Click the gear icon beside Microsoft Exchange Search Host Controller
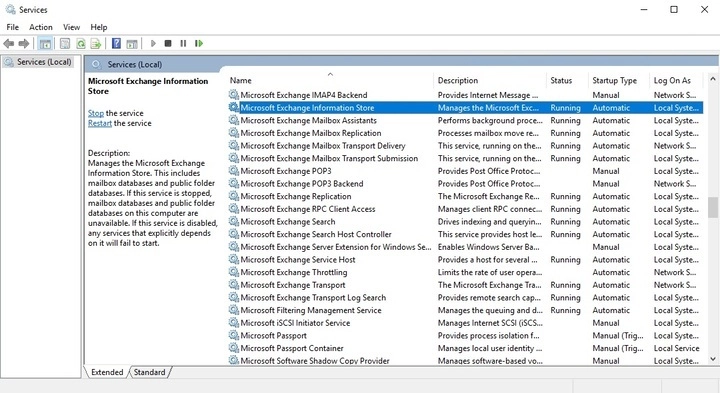720x393 pixels. tap(234, 234)
